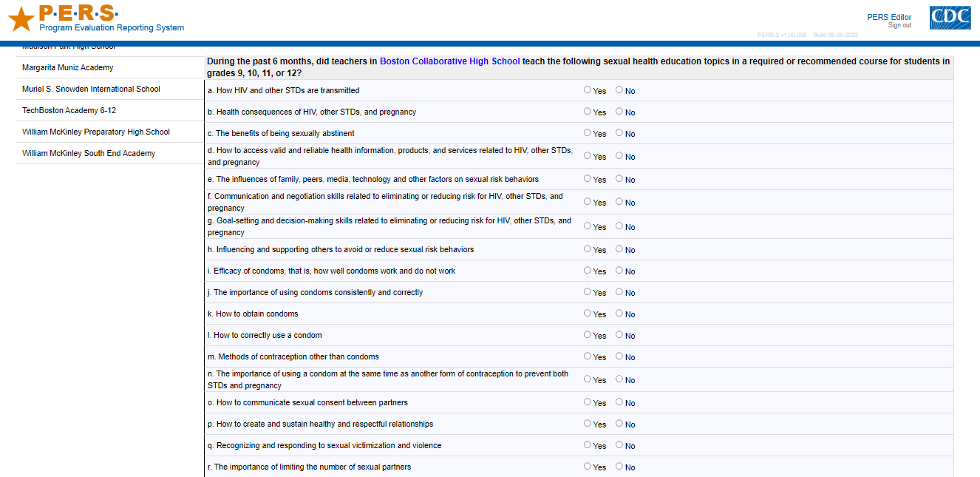The width and height of the screenshot is (980, 477).
Task: Choose Yes for how to obtain condoms
Action: 588,314
